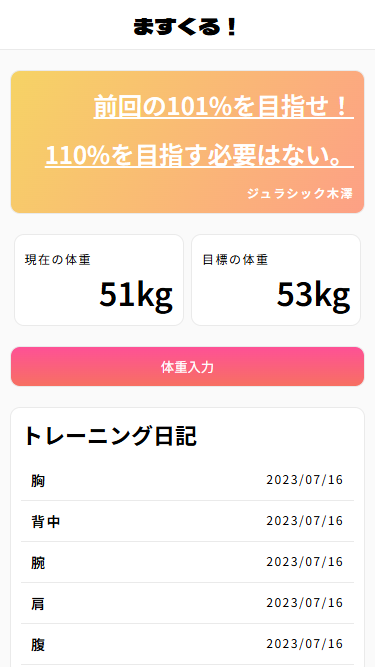Click the date beside the 肩 entry
This screenshot has width=375, height=667.
(x=304, y=603)
